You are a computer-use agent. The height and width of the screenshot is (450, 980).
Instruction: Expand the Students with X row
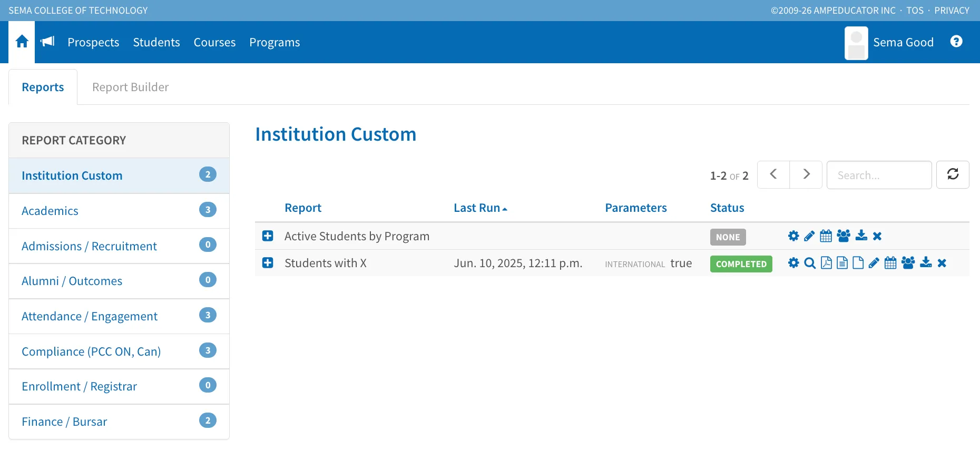(268, 262)
